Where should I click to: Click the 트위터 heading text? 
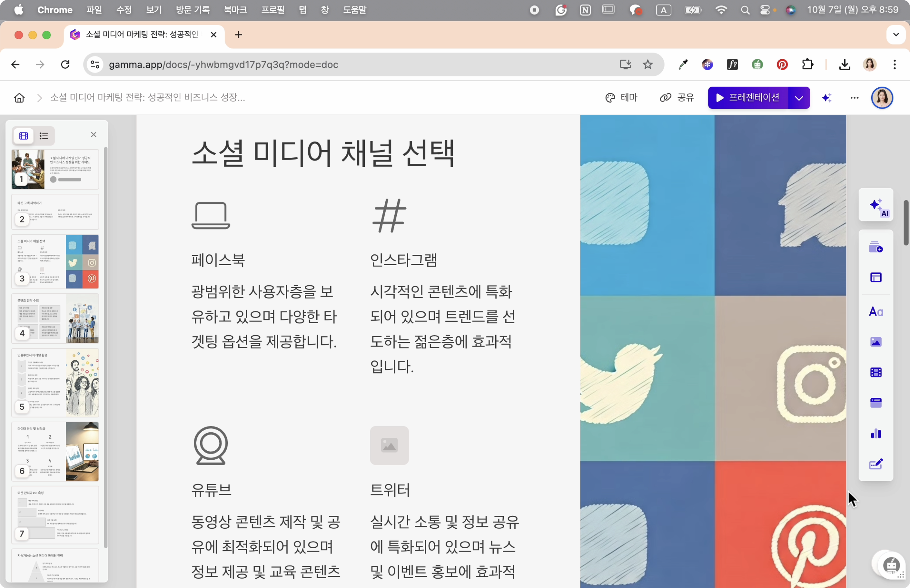[390, 490]
